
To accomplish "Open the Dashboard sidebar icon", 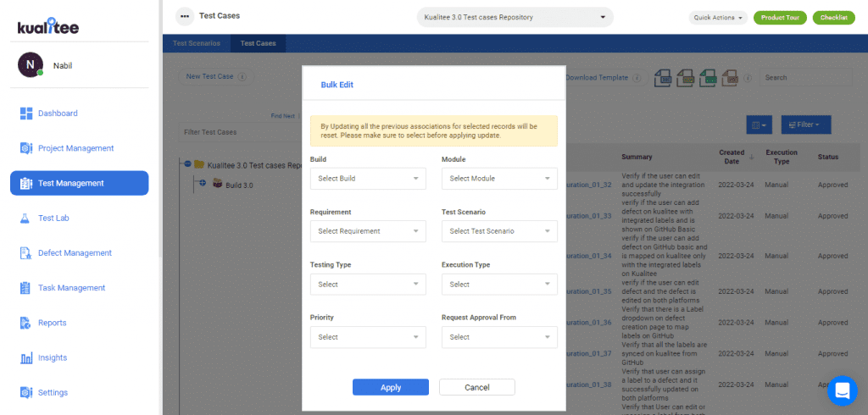I will pyautogui.click(x=26, y=113).
